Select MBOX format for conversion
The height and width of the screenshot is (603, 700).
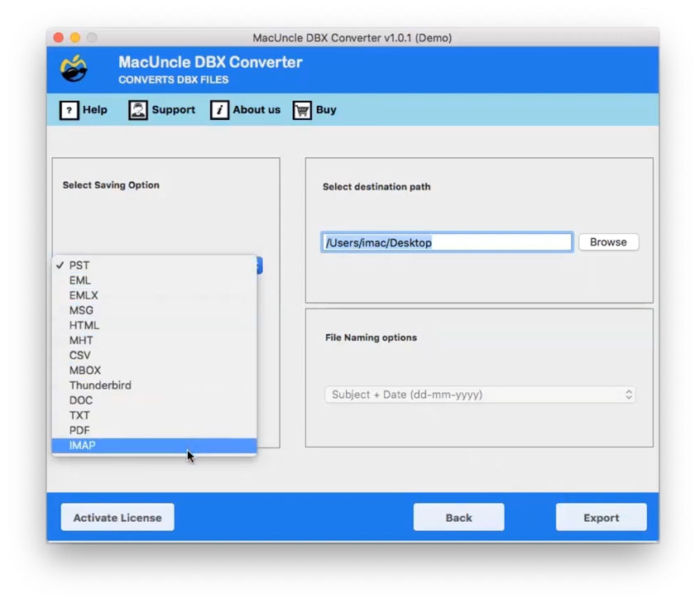84,370
